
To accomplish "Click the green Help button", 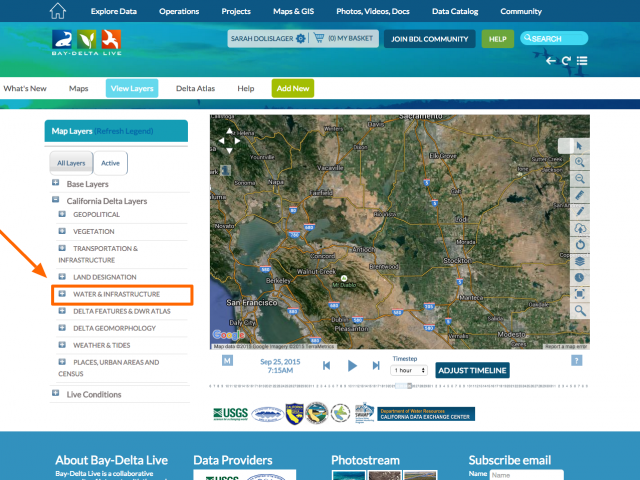I will 498,39.
